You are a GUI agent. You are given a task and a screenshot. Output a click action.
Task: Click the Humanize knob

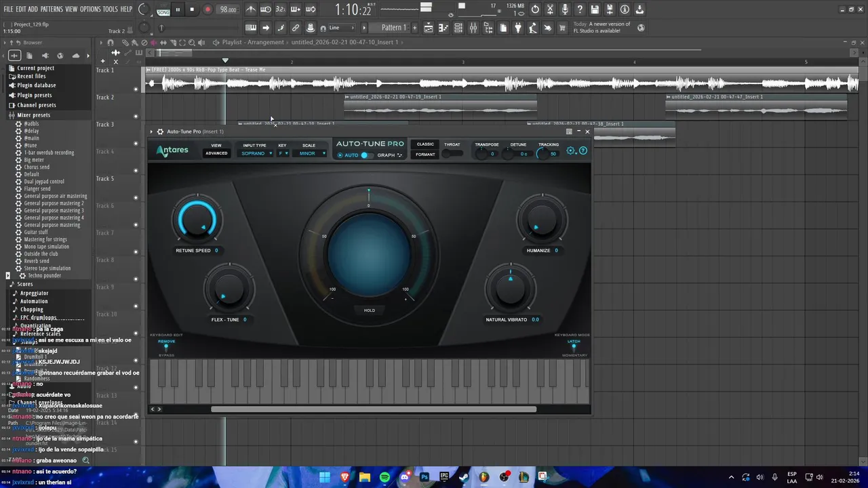[542, 220]
